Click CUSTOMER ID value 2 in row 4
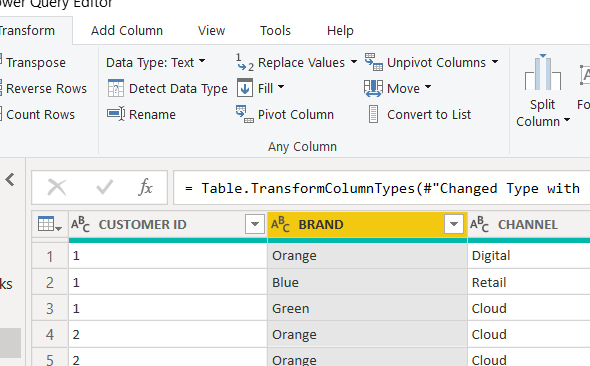This screenshot has width=590, height=366. coord(168,334)
